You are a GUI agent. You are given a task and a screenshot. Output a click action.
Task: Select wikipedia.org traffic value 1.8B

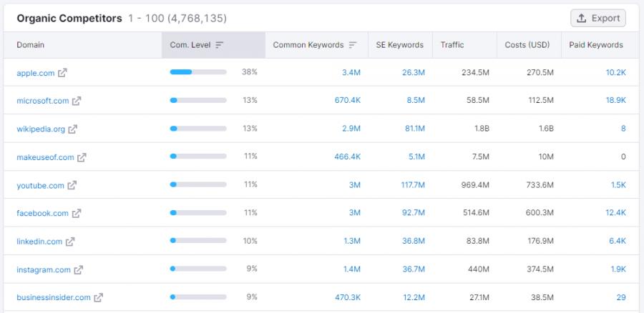pos(482,129)
